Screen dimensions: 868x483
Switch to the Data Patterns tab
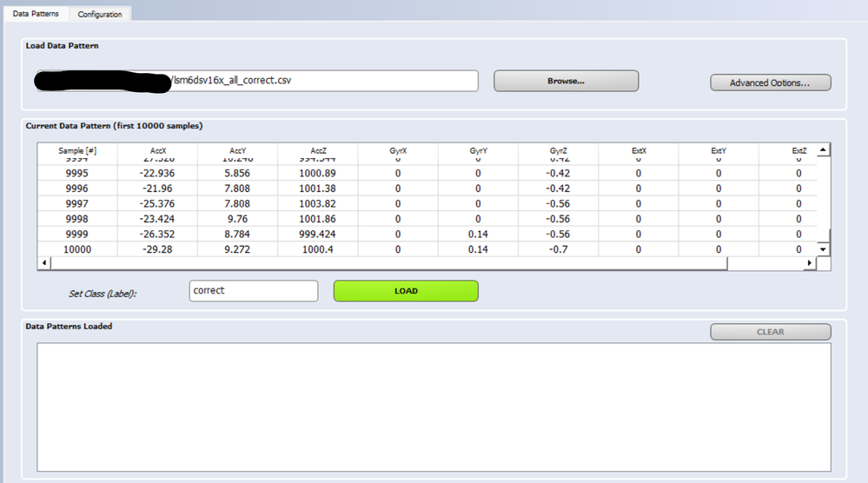[36, 13]
